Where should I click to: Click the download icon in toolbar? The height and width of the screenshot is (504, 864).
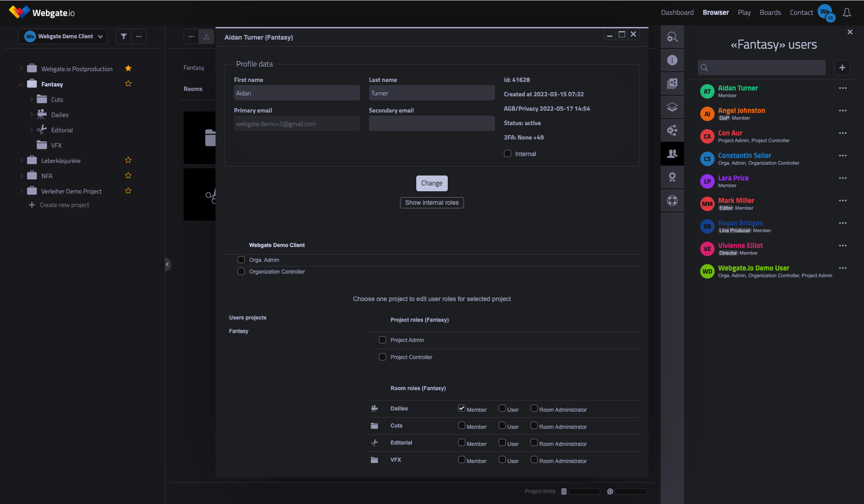(x=206, y=36)
